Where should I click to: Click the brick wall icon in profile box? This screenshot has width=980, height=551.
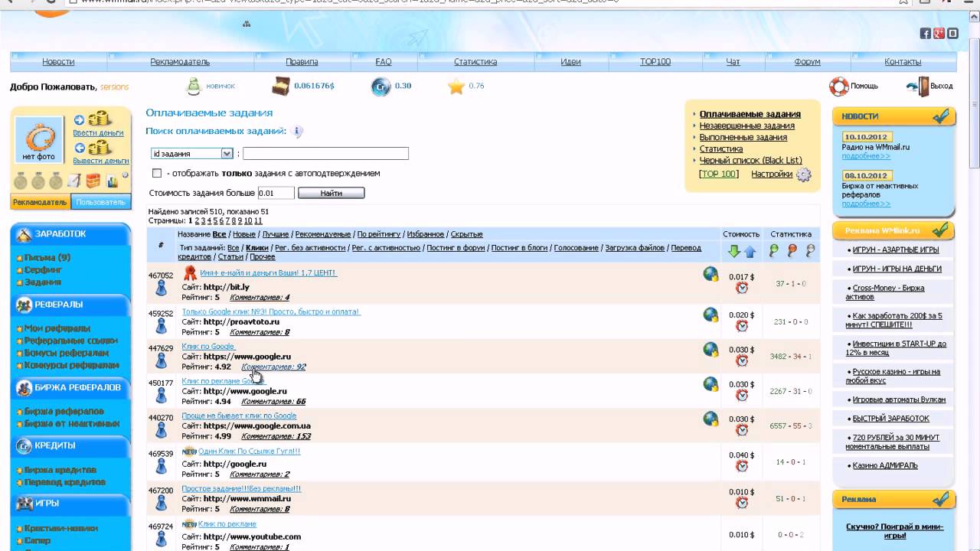click(93, 181)
